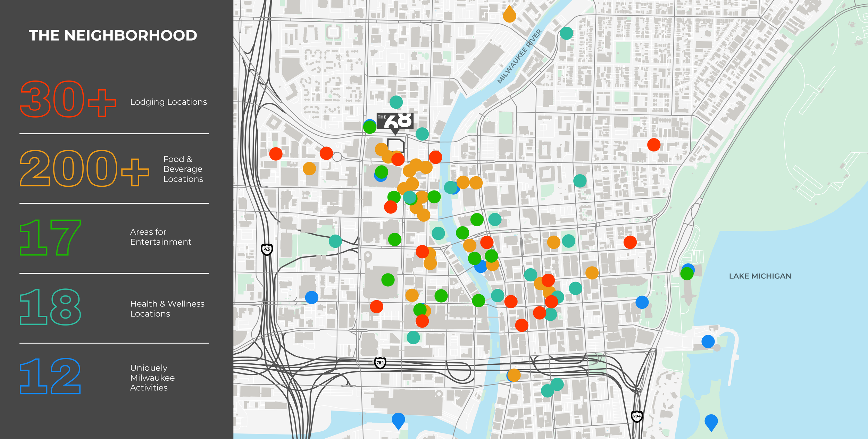Click the Health & Wellness Locations label
The height and width of the screenshot is (439, 868).
[x=167, y=309]
